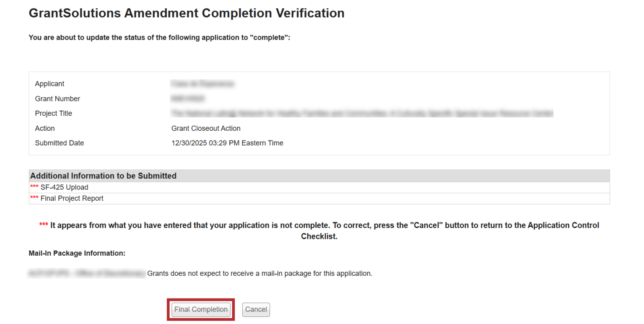This screenshot has width=644, height=324.
Task: Click the Final Completion button
Action: click(x=201, y=310)
